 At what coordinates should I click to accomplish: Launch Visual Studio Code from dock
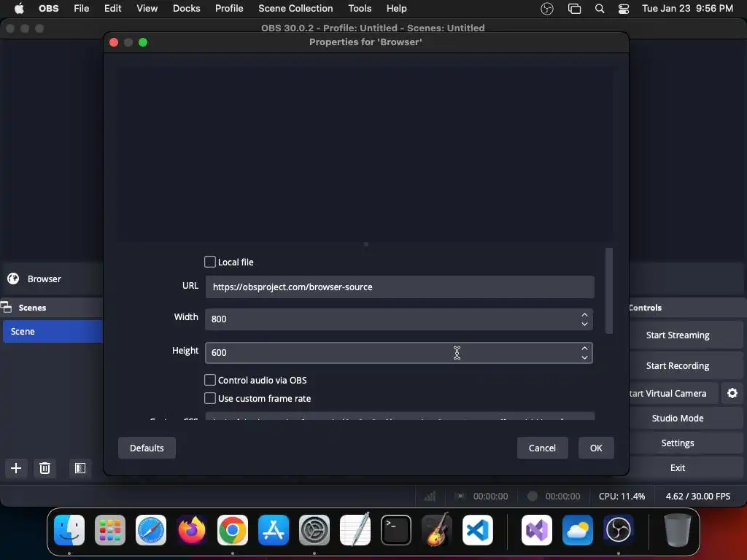coord(477,530)
